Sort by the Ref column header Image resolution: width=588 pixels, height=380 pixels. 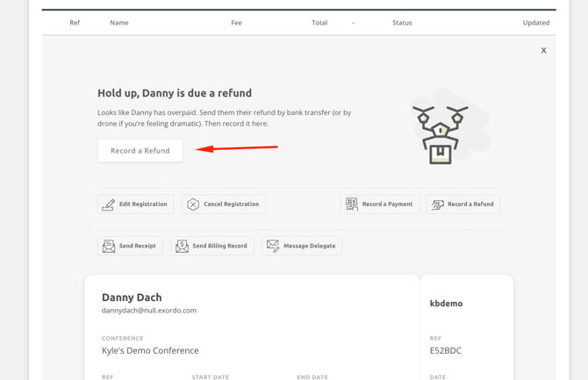(75, 23)
